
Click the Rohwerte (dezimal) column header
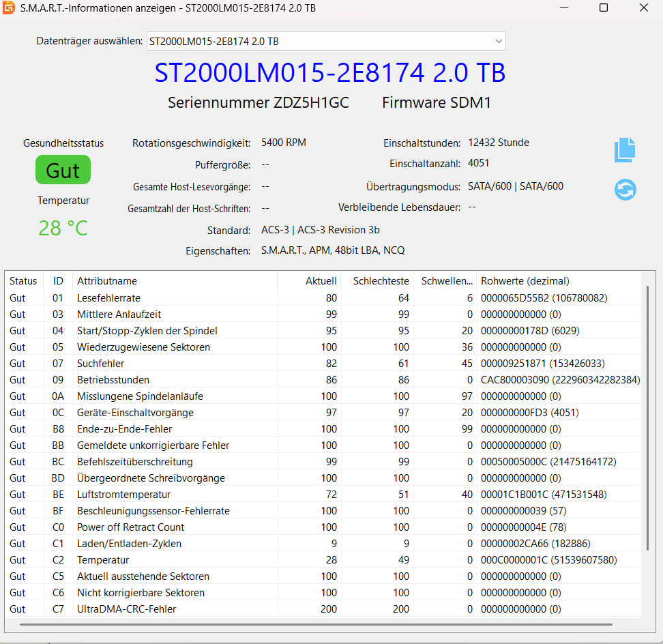click(525, 281)
